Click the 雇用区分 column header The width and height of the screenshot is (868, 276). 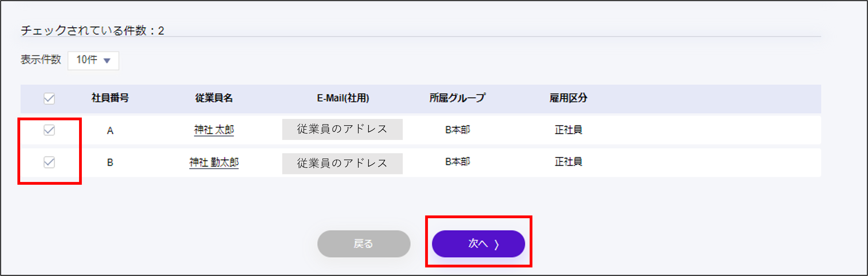pyautogui.click(x=568, y=98)
